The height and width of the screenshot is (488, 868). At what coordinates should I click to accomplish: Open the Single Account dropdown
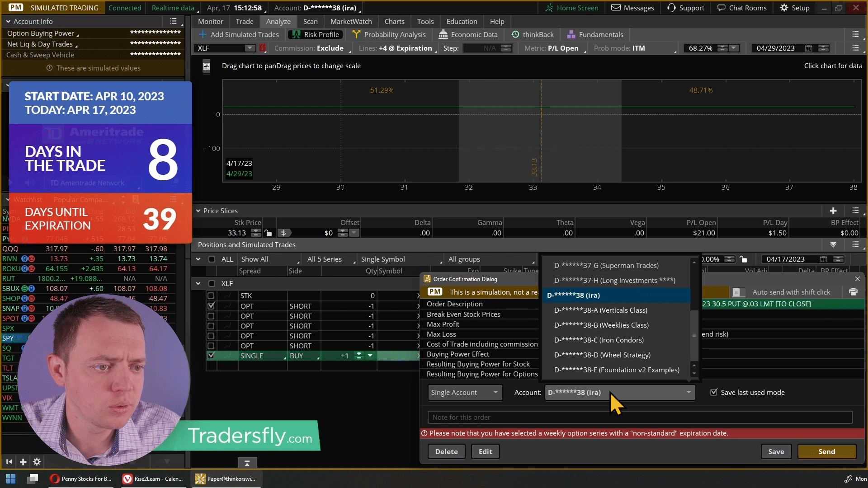(x=465, y=392)
